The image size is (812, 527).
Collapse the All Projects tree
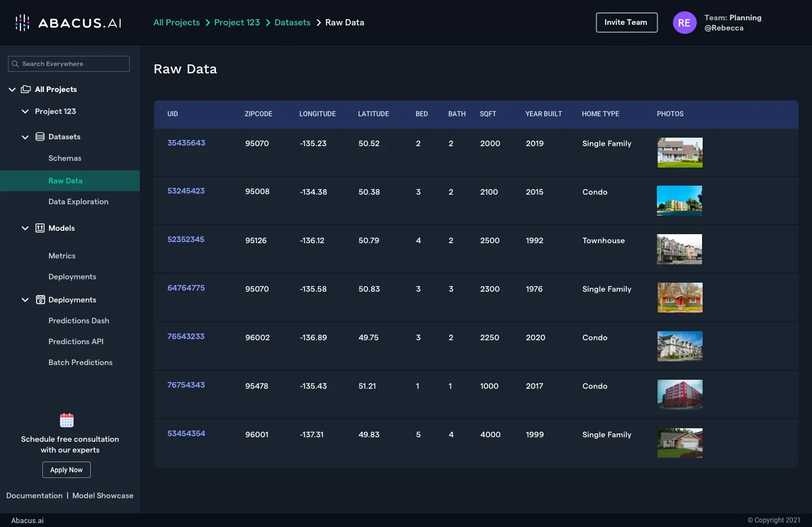click(12, 89)
